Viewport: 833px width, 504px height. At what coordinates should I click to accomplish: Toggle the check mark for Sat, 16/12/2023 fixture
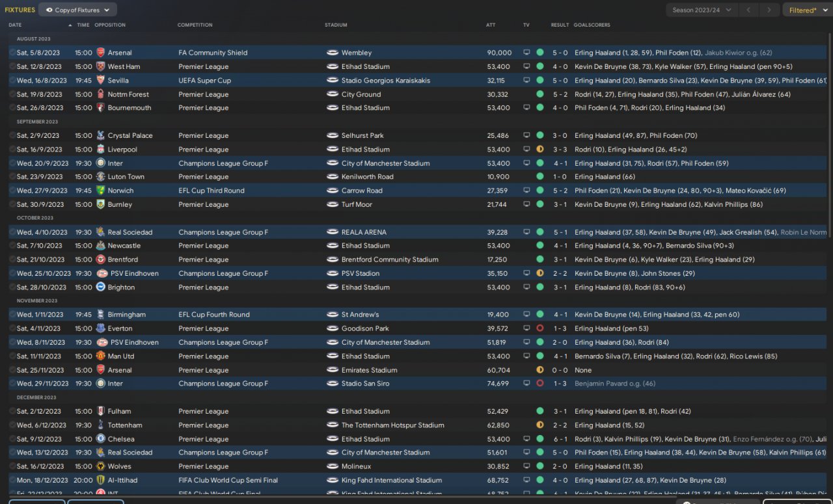click(x=12, y=466)
